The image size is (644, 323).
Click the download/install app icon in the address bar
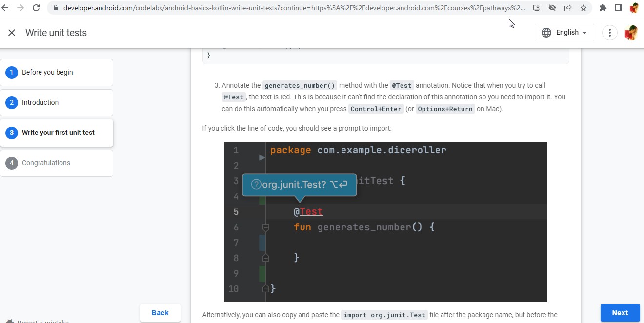[x=536, y=8]
